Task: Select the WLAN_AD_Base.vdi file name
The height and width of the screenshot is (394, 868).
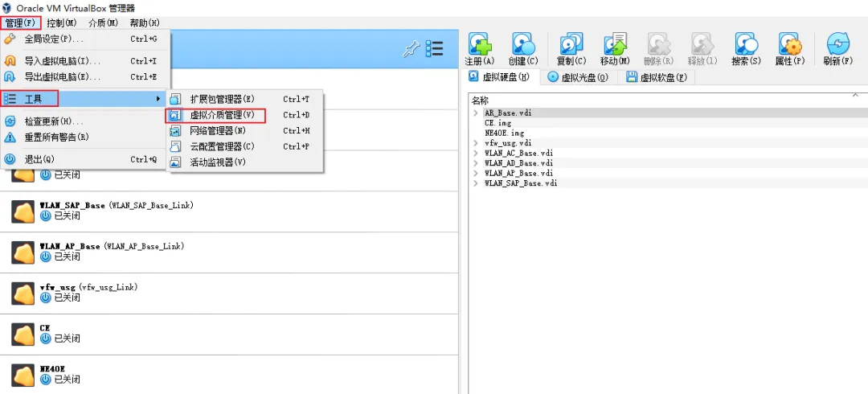Action: pyautogui.click(x=518, y=163)
